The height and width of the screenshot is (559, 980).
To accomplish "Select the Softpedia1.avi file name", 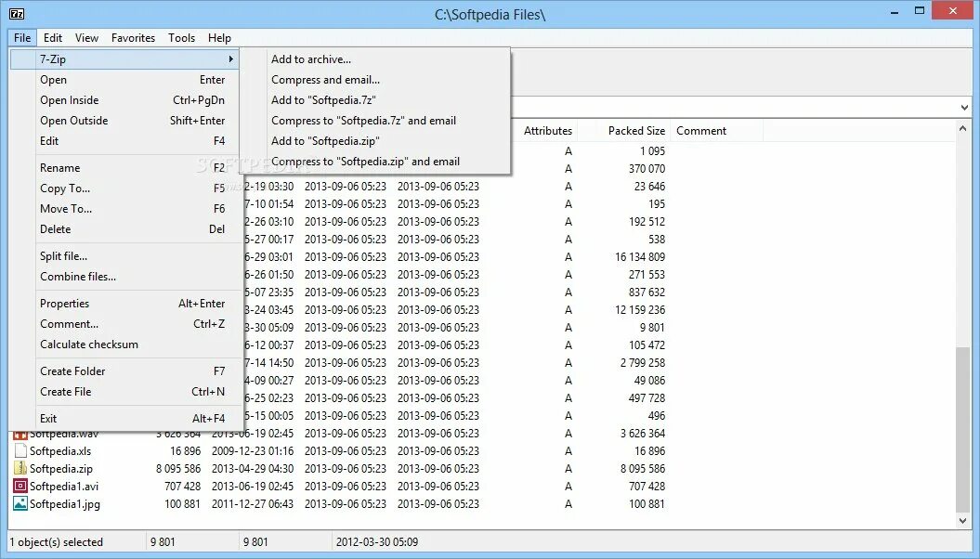I will (x=64, y=486).
